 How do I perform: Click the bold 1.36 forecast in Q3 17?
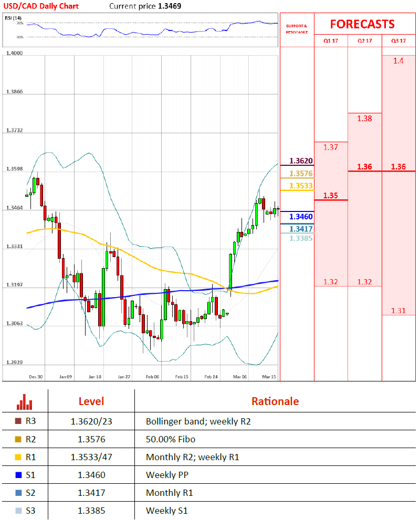click(398, 167)
